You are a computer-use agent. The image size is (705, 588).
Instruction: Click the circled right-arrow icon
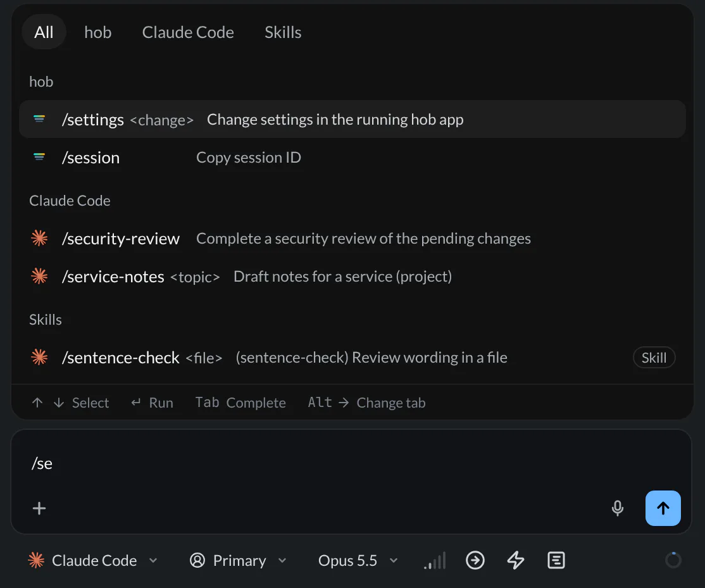point(475,561)
